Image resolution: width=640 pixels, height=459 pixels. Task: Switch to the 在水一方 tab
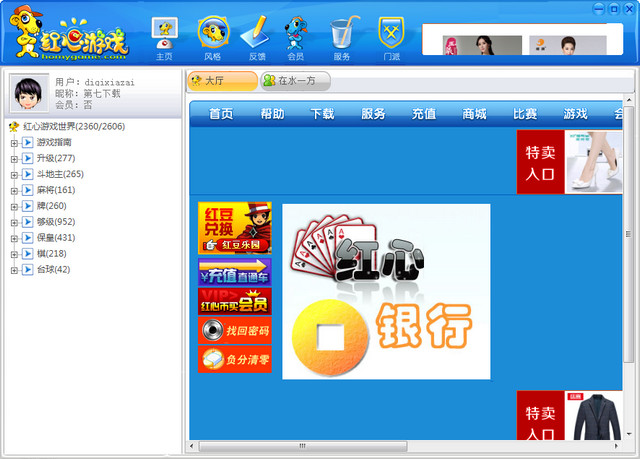[295, 81]
